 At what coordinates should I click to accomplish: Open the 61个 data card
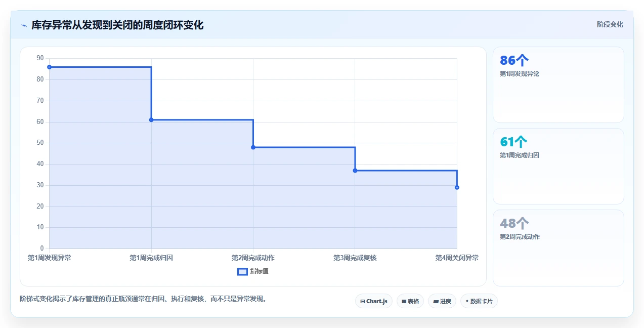(559, 167)
